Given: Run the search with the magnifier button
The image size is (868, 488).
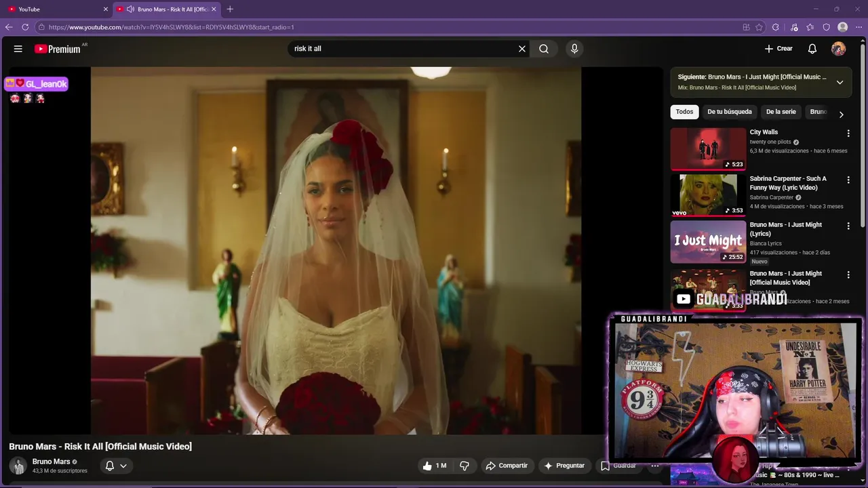Looking at the screenshot, I should [544, 49].
